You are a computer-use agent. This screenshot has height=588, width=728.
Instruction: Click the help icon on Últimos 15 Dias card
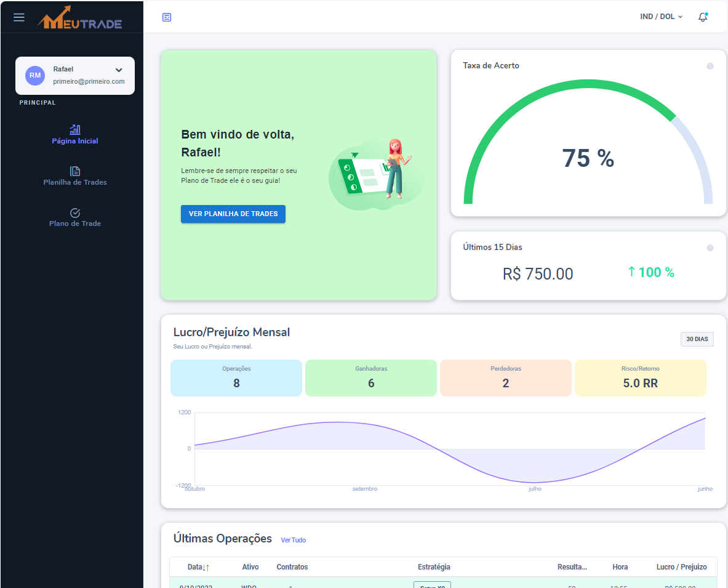pos(710,247)
